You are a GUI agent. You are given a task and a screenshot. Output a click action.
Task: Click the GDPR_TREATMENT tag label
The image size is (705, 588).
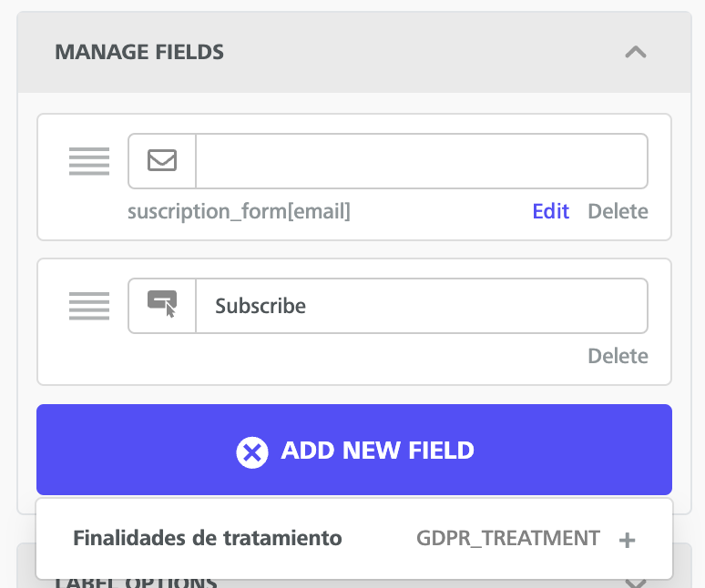[508, 538]
